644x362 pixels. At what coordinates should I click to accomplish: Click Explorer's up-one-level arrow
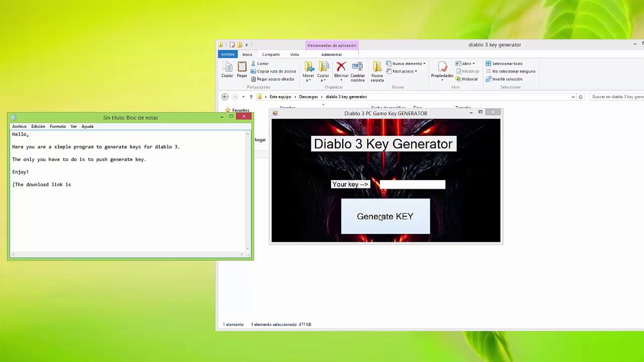click(251, 97)
